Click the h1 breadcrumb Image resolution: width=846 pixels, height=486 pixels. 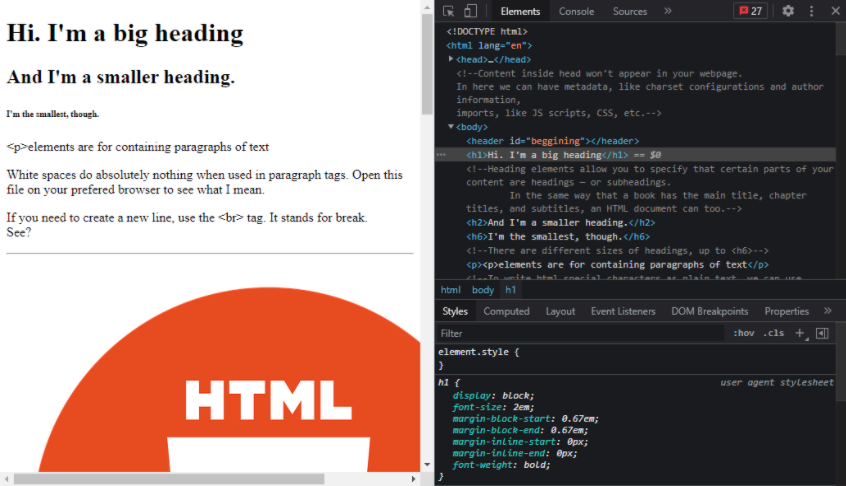[x=510, y=290]
